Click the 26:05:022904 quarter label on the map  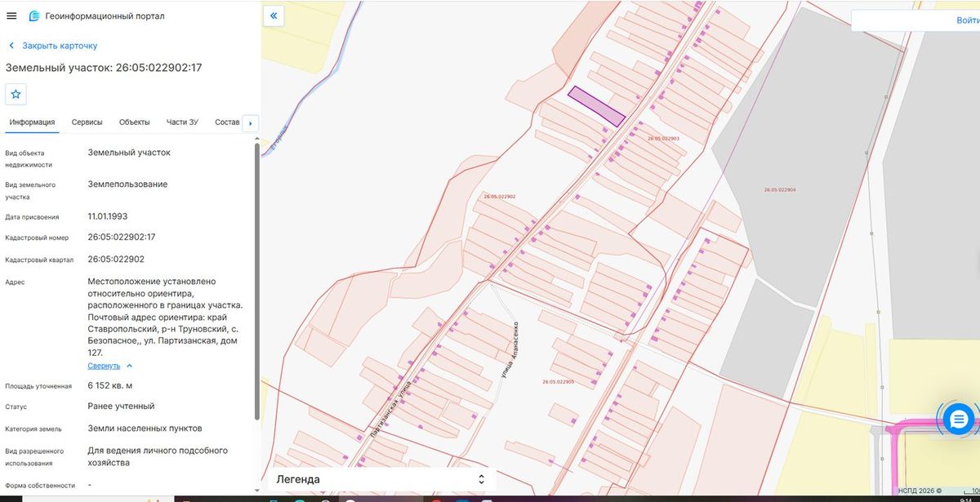[780, 189]
